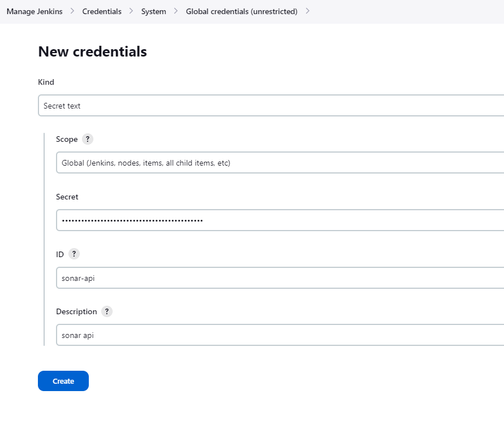
Task: Open help for the Scope field
Action: [x=88, y=139]
